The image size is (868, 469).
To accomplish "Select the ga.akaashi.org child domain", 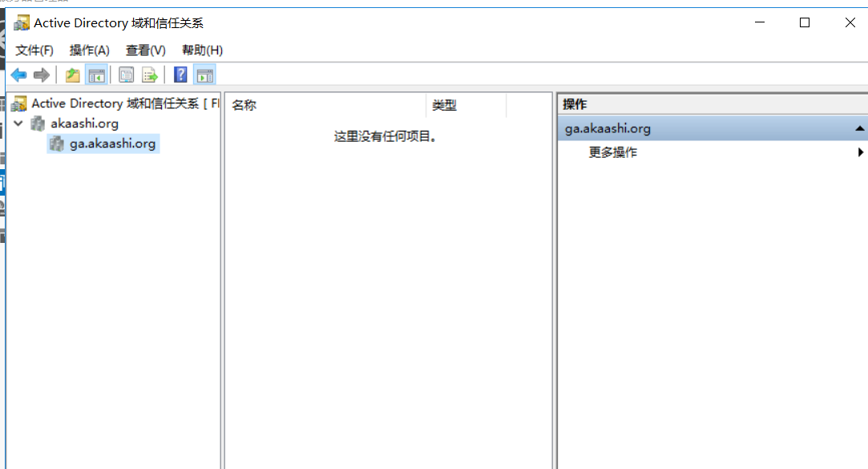I will point(112,144).
